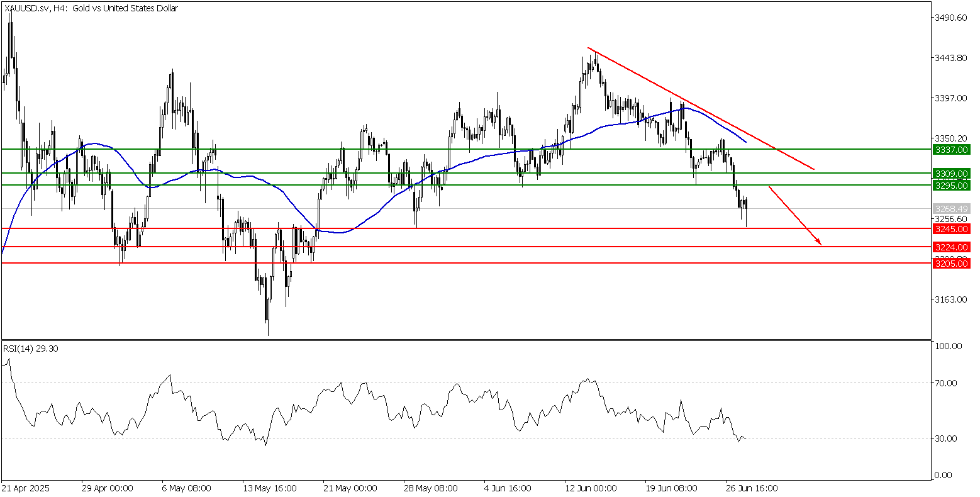980x497 pixels.
Task: Select the 3490.60 price axis value
Action: (x=951, y=18)
